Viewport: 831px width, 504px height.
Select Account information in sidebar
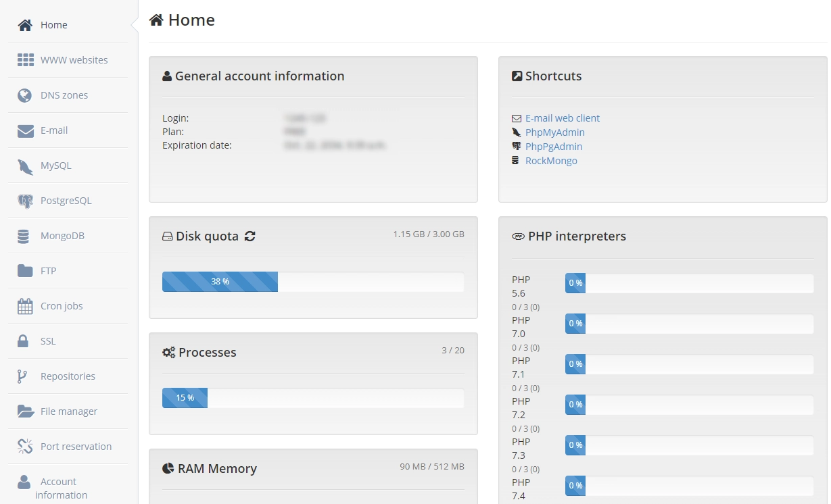point(58,488)
